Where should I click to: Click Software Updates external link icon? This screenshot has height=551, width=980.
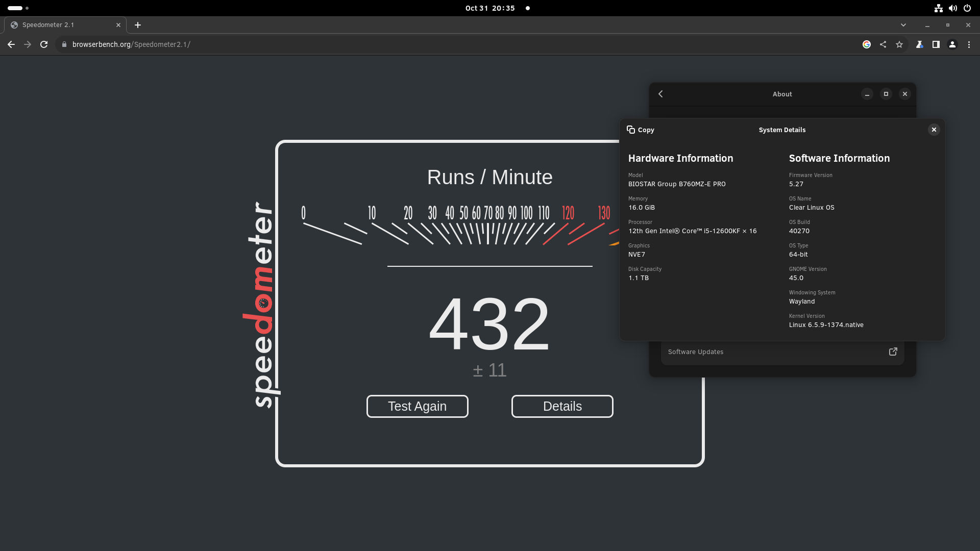pos(893,352)
